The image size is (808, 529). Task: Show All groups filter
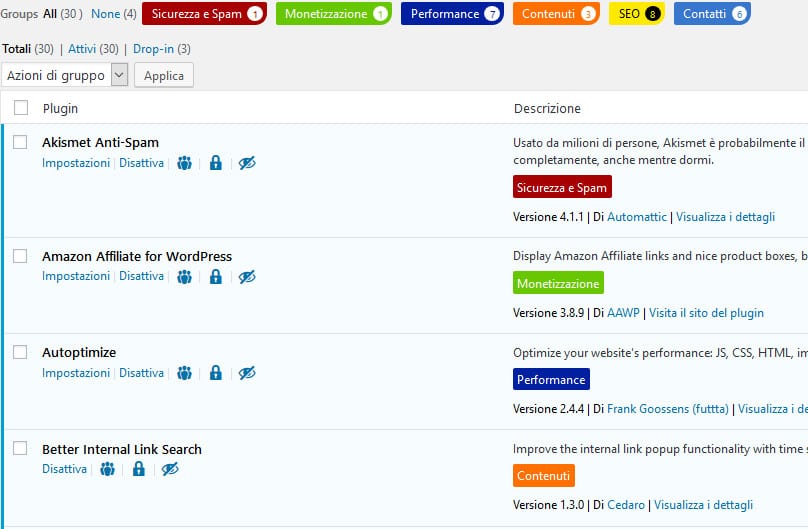[x=50, y=14]
